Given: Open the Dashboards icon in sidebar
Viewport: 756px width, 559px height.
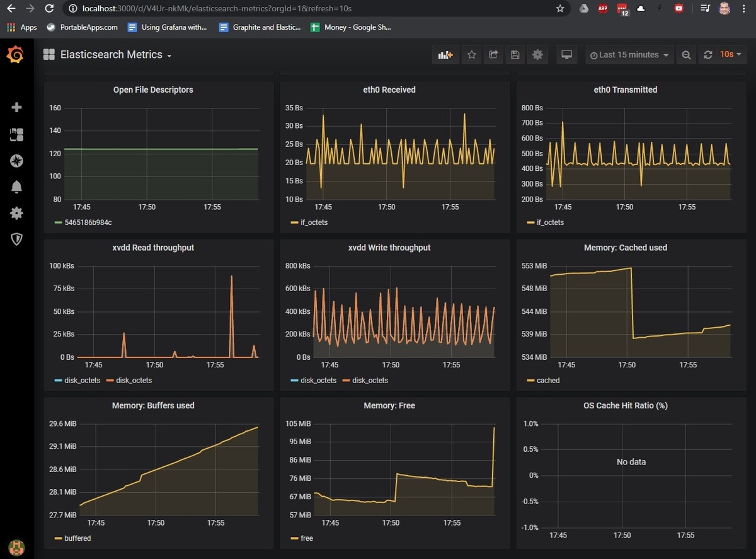Looking at the screenshot, I should 17,134.
